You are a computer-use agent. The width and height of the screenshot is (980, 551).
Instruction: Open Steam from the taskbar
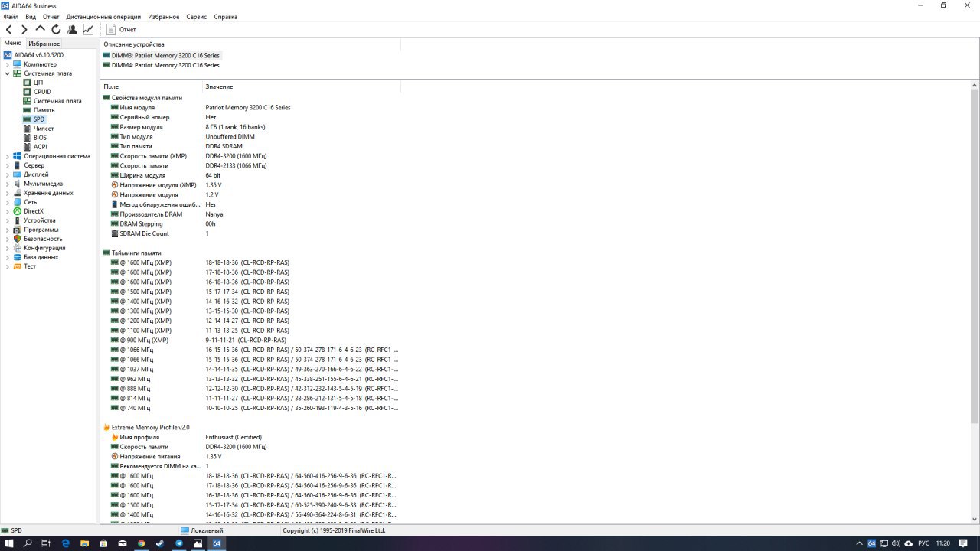160,543
